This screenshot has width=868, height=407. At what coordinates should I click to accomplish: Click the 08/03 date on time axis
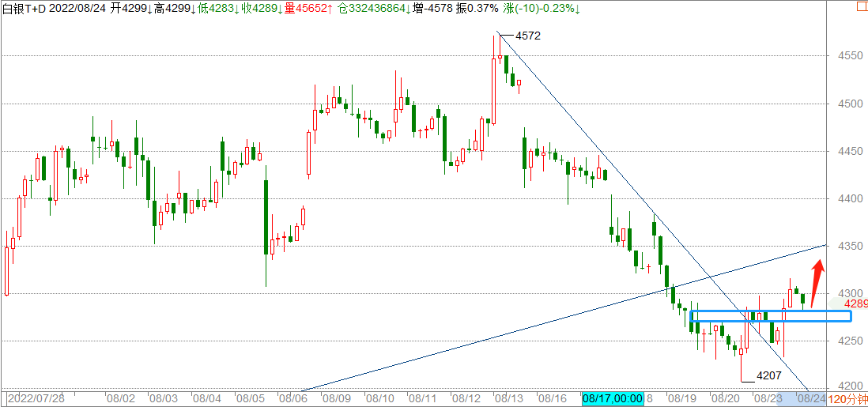pos(164,398)
